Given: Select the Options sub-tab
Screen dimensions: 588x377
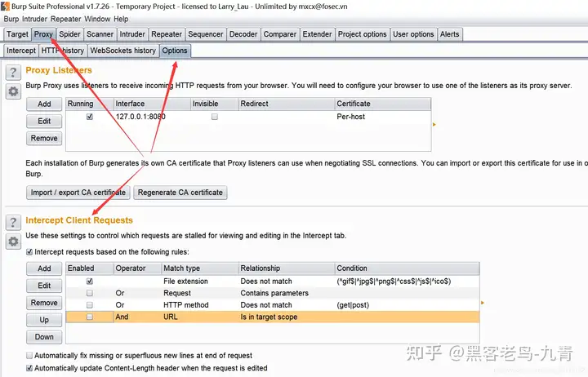Looking at the screenshot, I should 175,51.
